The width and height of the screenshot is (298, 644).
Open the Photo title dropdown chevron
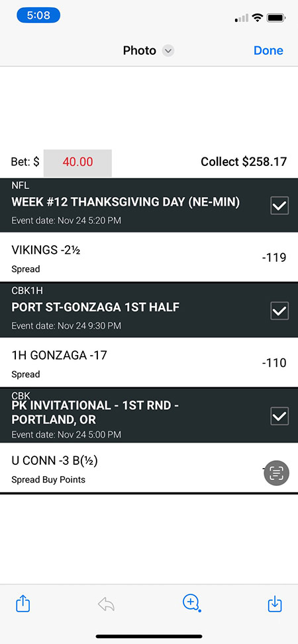[x=168, y=51]
